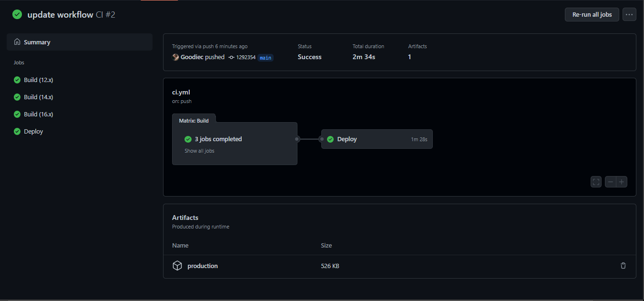The height and width of the screenshot is (301, 644).
Task: Open commit 1292354 link
Action: tap(246, 57)
